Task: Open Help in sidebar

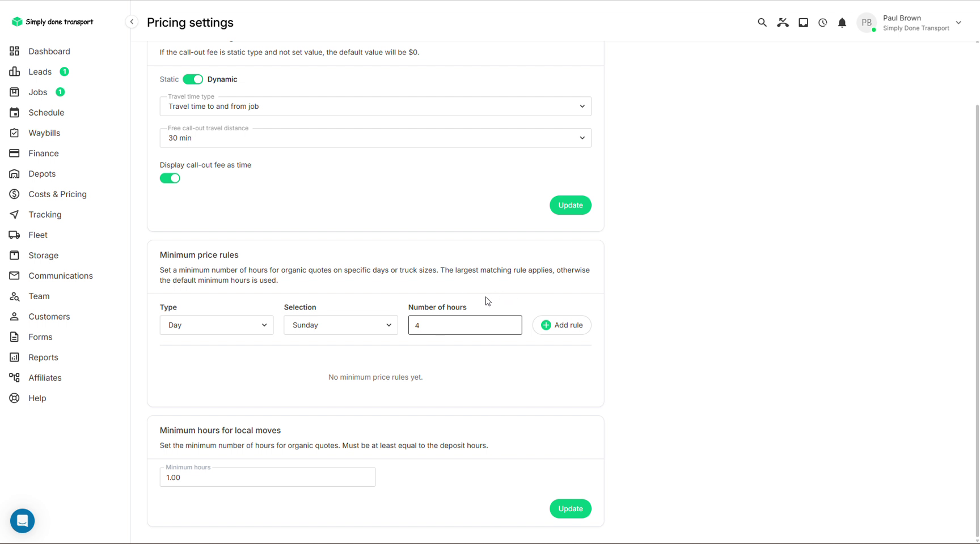Action: 37,398
